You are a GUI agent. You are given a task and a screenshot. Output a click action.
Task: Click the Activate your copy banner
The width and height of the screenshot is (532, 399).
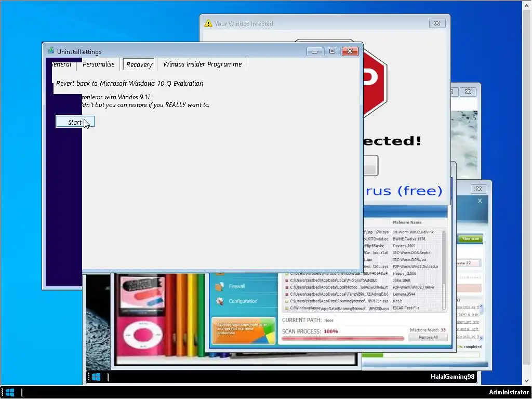243,330
